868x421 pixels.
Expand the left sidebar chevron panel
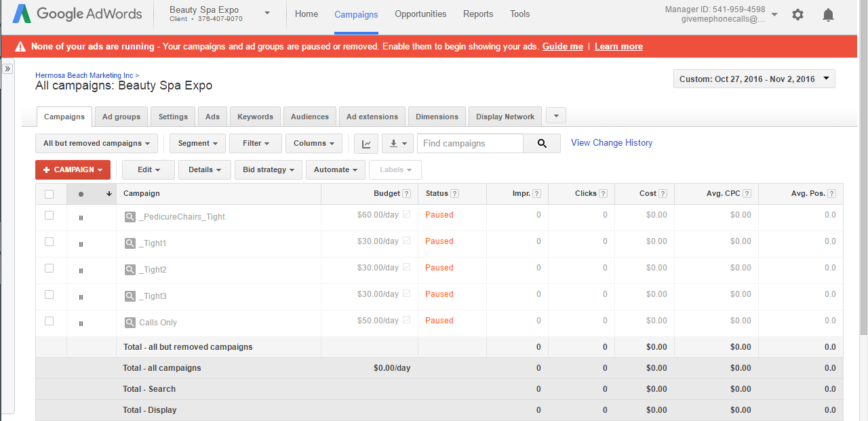(x=7, y=69)
